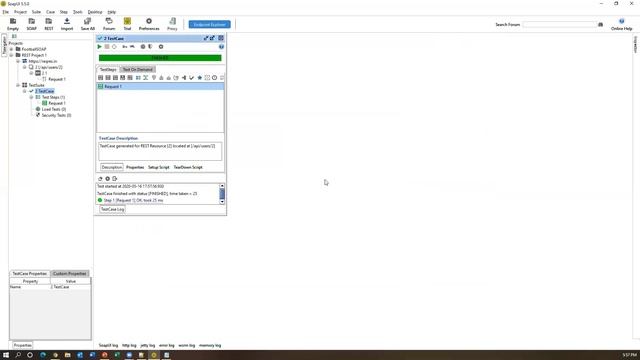The width and height of the screenshot is (640, 360).
Task: Create a new REST project
Action: tap(49, 24)
